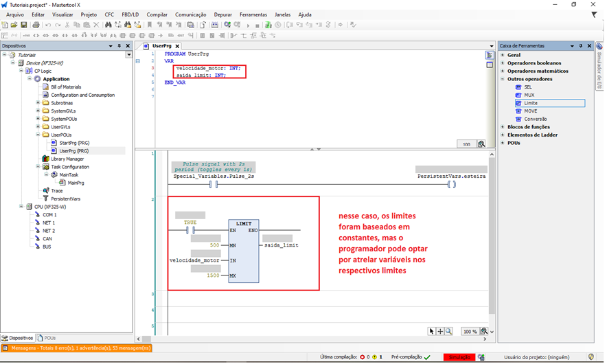Image resolution: width=607 pixels, height=364 pixels.
Task: Open StartPrg (PRG) in device tree
Action: 73,143
